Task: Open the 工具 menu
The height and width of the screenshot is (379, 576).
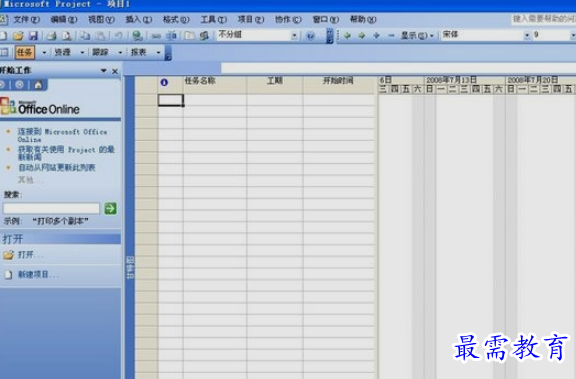Action: tap(213, 19)
